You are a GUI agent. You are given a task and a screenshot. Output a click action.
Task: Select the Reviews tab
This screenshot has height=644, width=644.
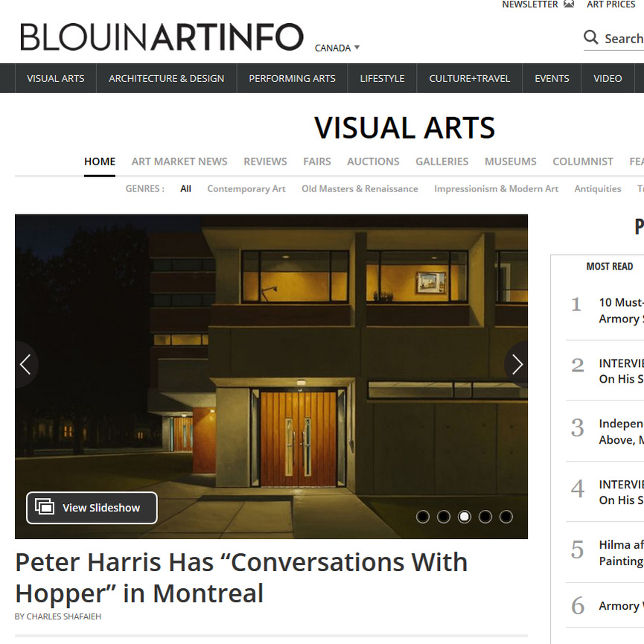pos(265,162)
